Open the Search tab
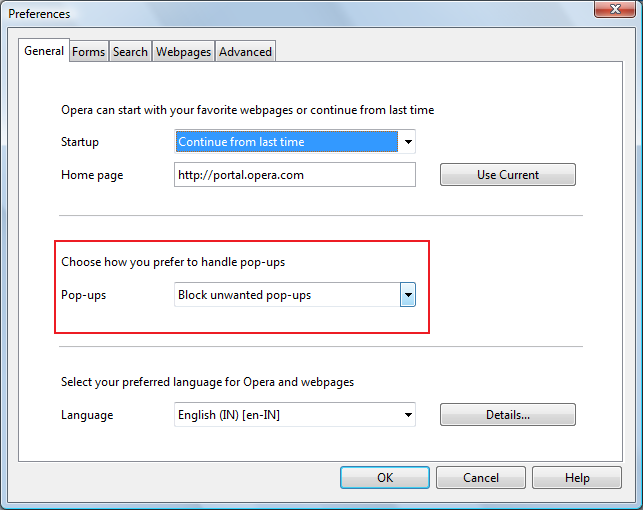 pos(130,52)
